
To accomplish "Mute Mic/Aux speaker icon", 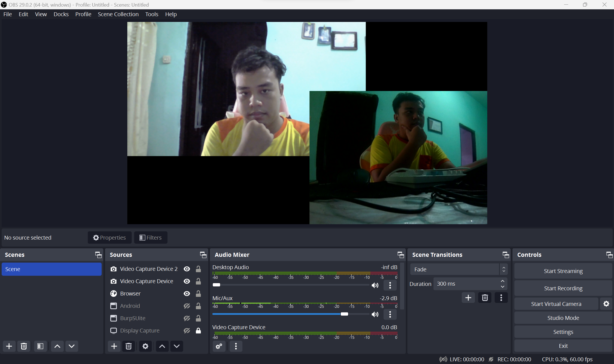I will click(375, 314).
